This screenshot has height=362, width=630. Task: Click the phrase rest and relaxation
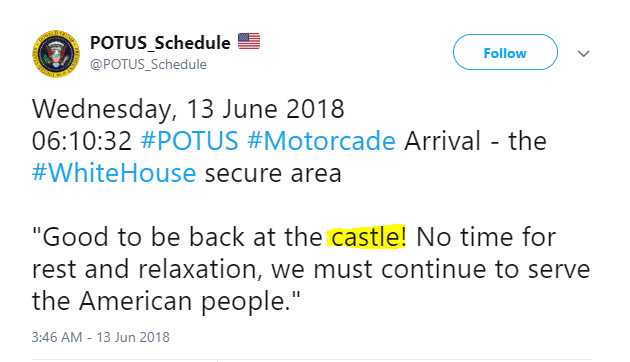pyautogui.click(x=145, y=269)
